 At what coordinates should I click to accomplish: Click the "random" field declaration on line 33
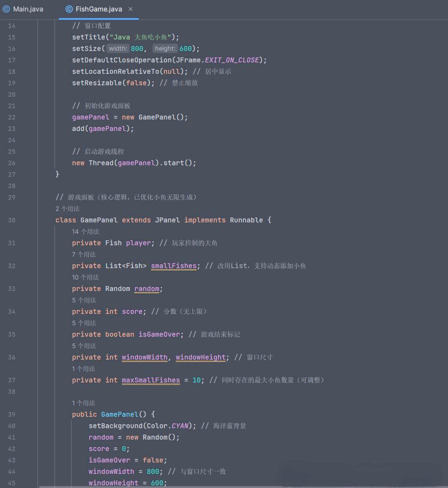[147, 288]
